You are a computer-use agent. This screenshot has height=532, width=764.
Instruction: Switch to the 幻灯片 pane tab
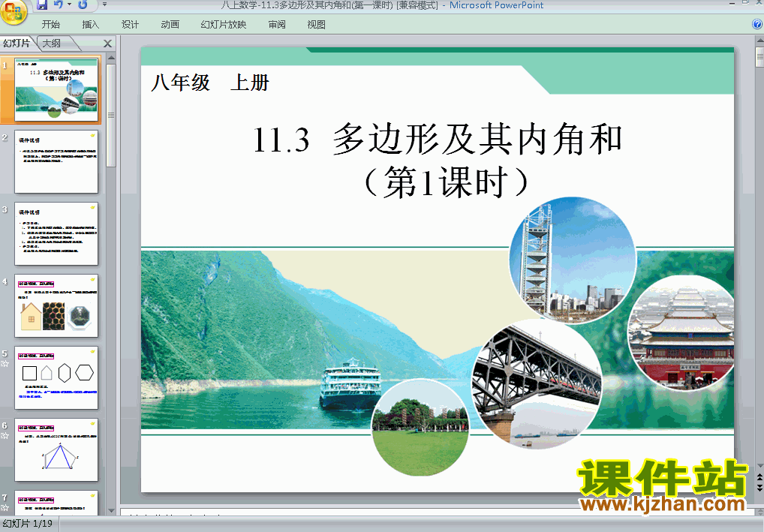click(17, 44)
